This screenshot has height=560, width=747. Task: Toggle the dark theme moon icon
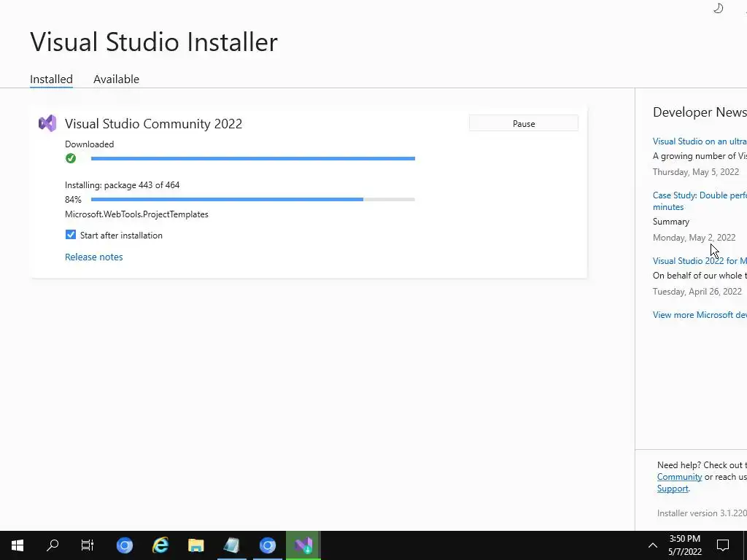pyautogui.click(x=719, y=8)
